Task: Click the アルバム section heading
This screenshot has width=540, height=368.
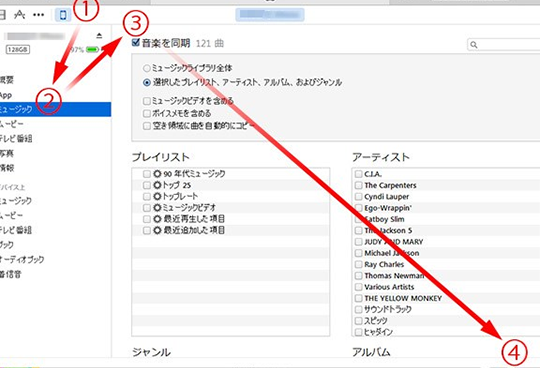Action: pos(371,352)
